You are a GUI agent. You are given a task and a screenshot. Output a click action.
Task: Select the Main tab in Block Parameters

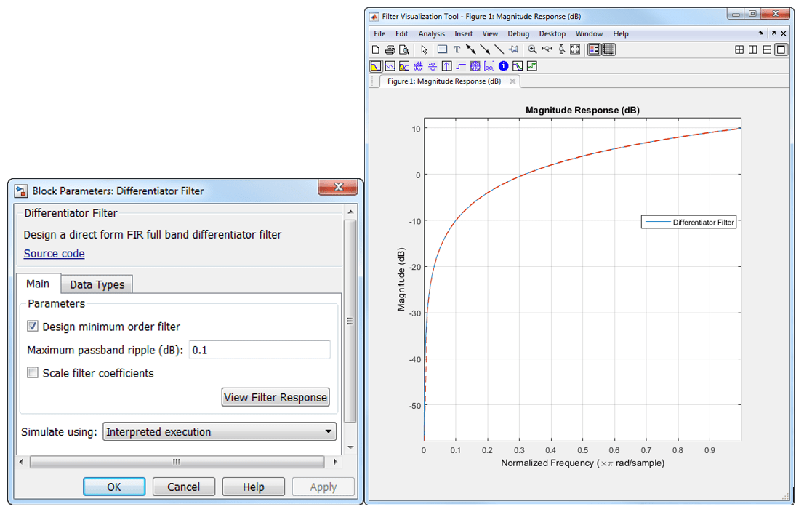[38, 284]
